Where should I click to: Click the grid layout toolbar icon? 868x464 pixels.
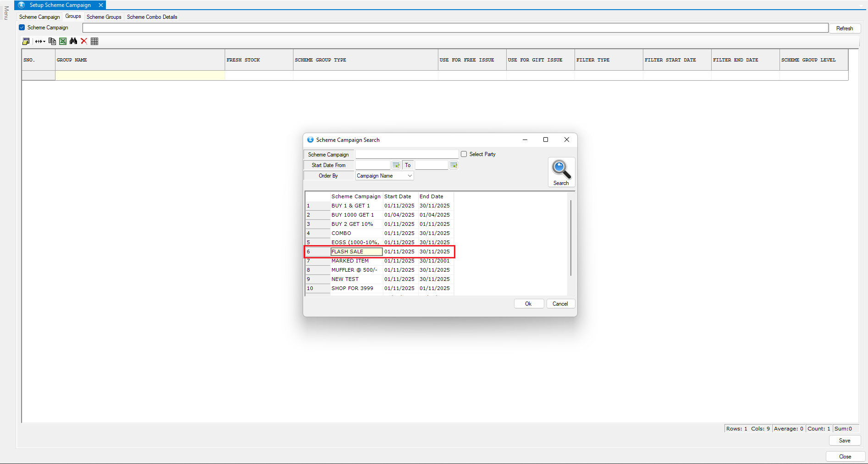click(94, 41)
